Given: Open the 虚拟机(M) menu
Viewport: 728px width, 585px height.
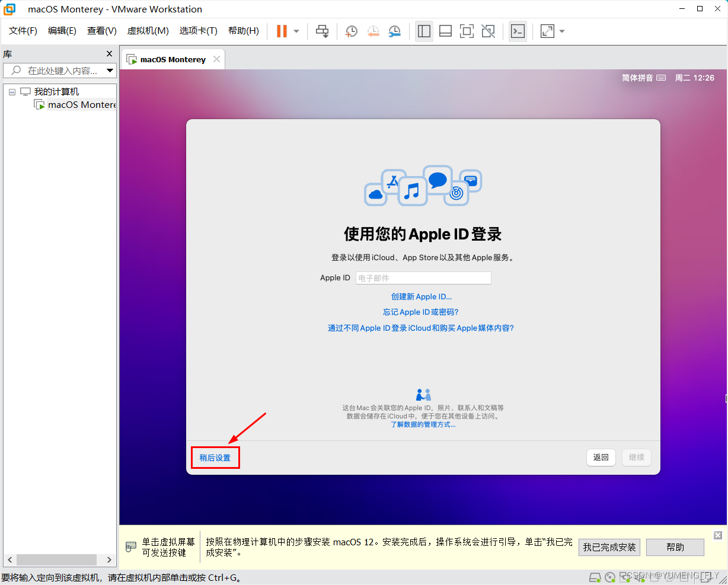Looking at the screenshot, I should [x=148, y=31].
